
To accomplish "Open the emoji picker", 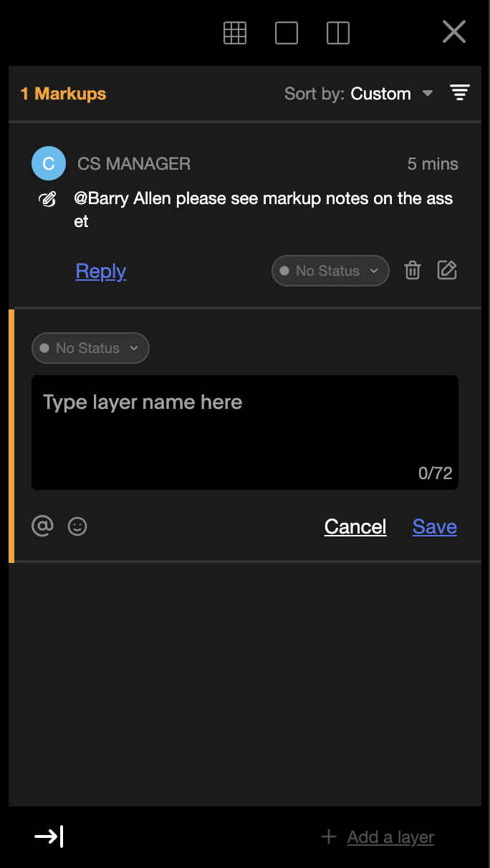I will coord(77,526).
